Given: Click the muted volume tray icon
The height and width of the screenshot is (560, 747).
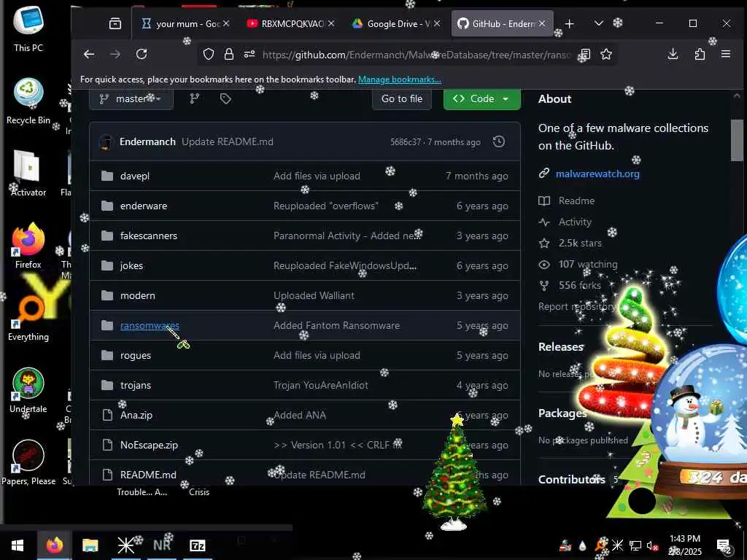Looking at the screenshot, I should [x=651, y=545].
